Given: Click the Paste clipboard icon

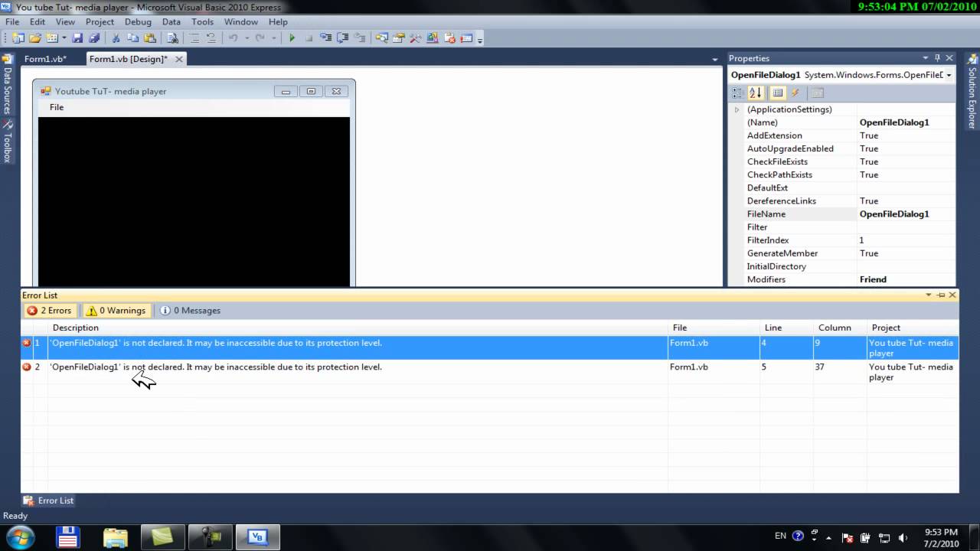Looking at the screenshot, I should [149, 38].
